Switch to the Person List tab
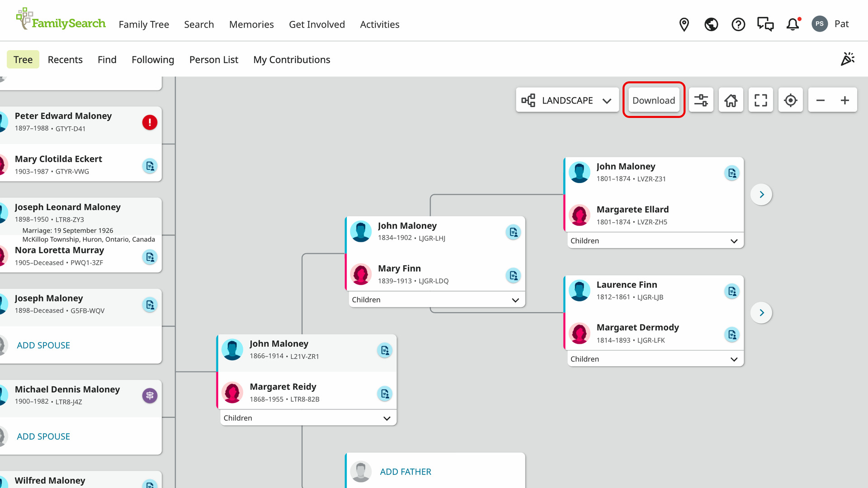Screen dimensions: 868x488 coord(214,60)
